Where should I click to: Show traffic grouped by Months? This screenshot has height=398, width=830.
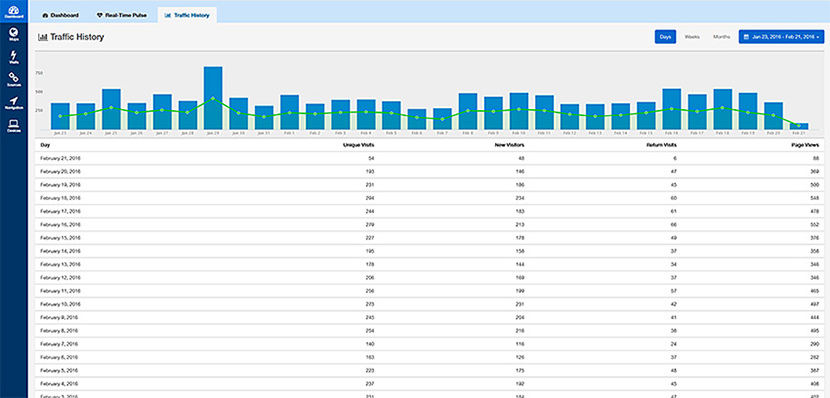click(721, 37)
